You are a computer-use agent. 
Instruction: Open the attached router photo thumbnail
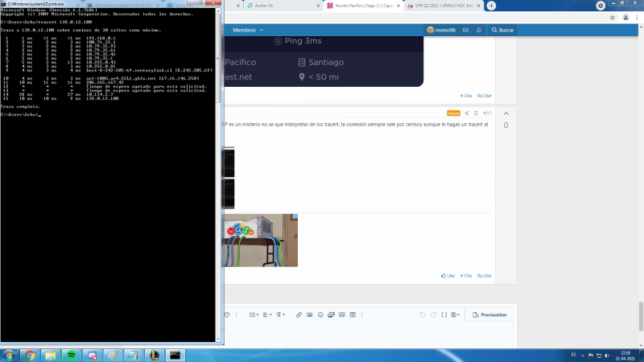(262, 240)
